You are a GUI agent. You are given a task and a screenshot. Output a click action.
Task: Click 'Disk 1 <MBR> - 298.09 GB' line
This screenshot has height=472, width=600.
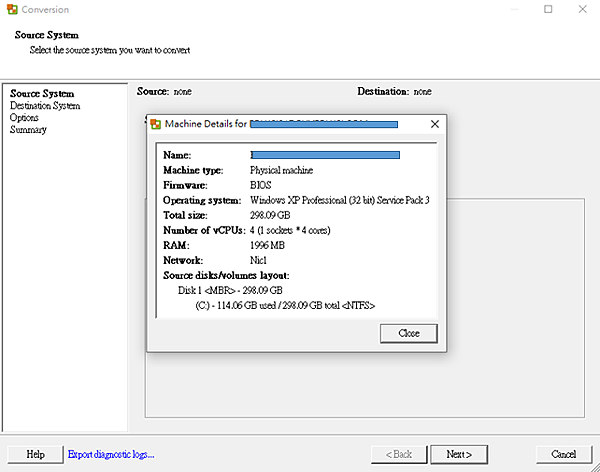(x=230, y=291)
